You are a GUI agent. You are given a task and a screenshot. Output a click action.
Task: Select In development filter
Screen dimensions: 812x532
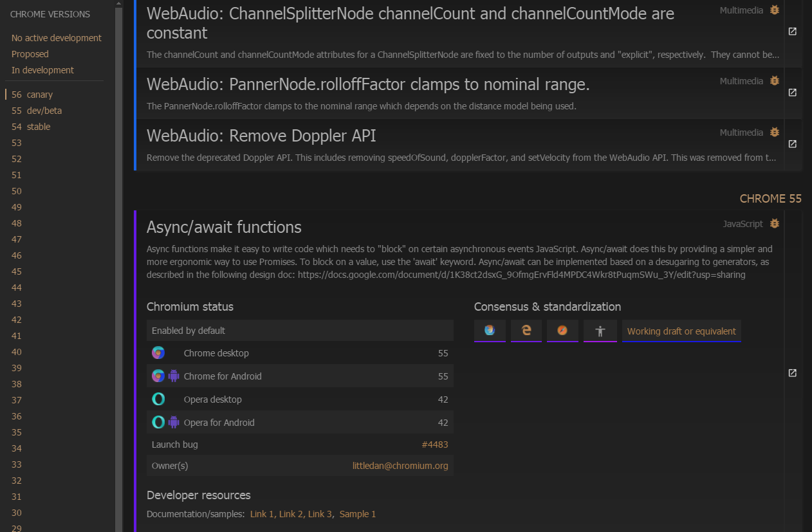click(x=42, y=70)
